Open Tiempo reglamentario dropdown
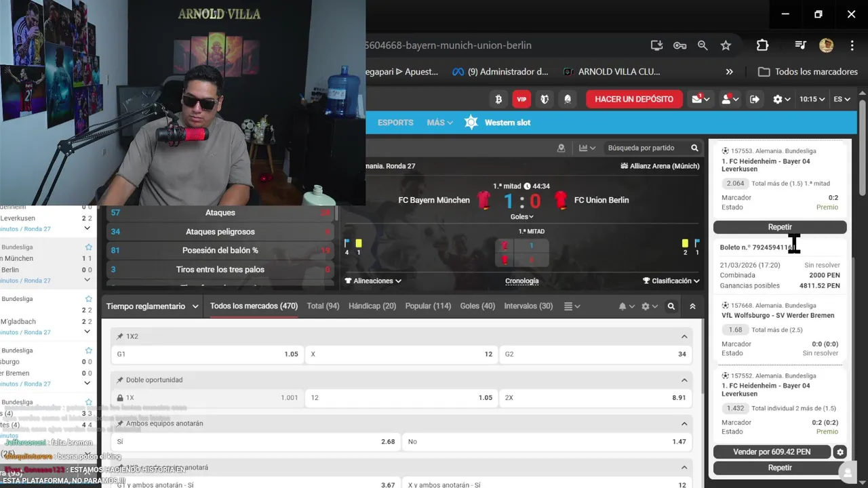Viewport: 868px width, 488px height. (x=152, y=306)
